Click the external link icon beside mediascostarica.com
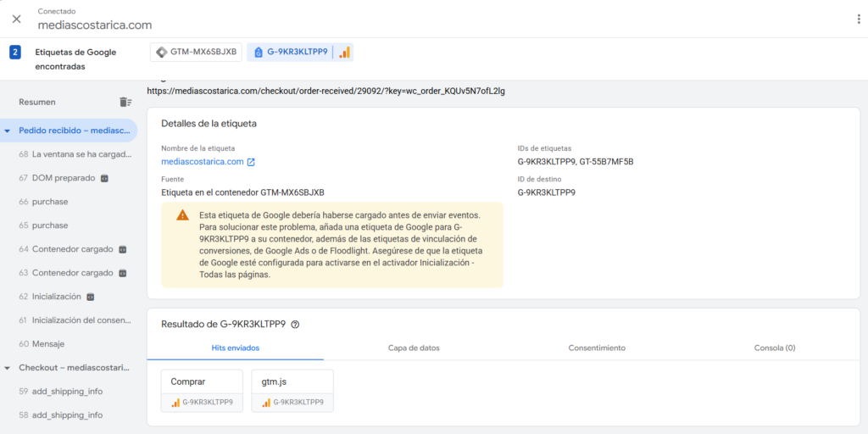868x434 pixels. coord(251,162)
